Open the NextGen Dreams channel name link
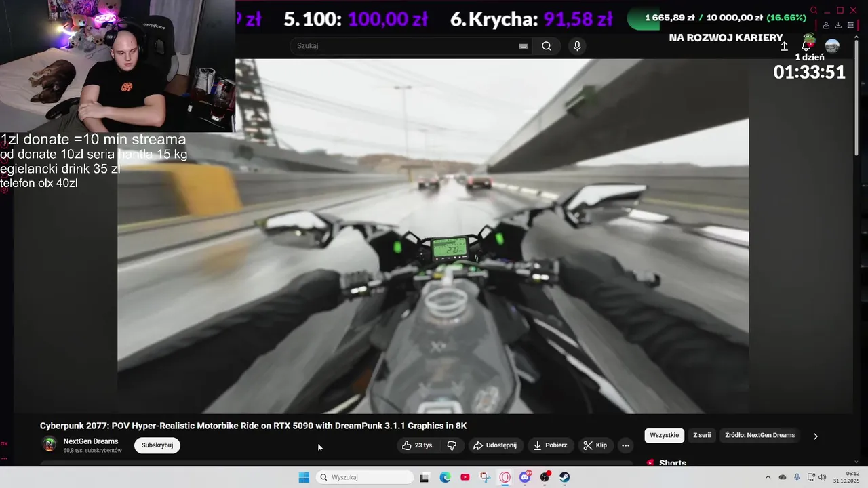Image resolution: width=868 pixels, height=488 pixels. click(x=91, y=441)
